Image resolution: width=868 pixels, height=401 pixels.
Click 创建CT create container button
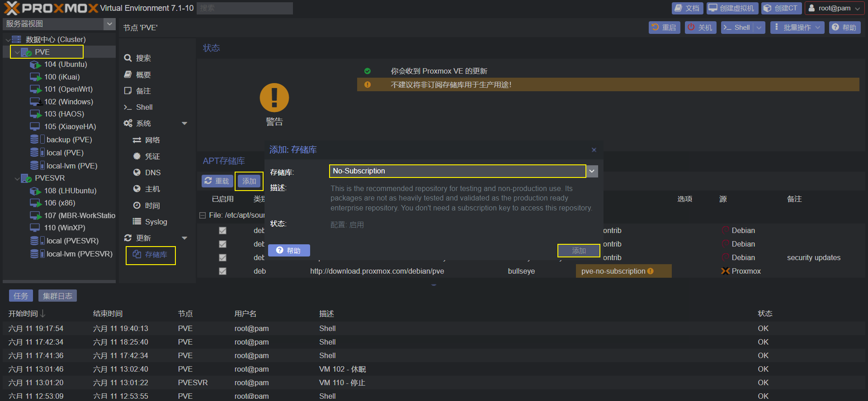click(782, 8)
